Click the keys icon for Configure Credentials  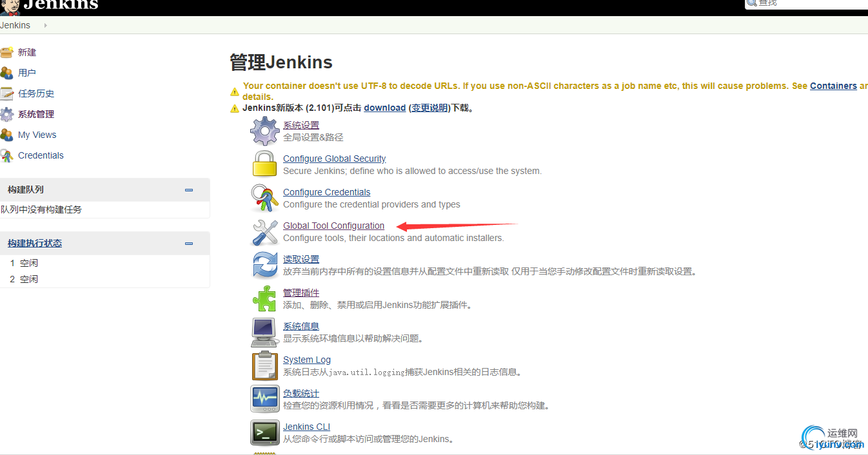(x=264, y=198)
